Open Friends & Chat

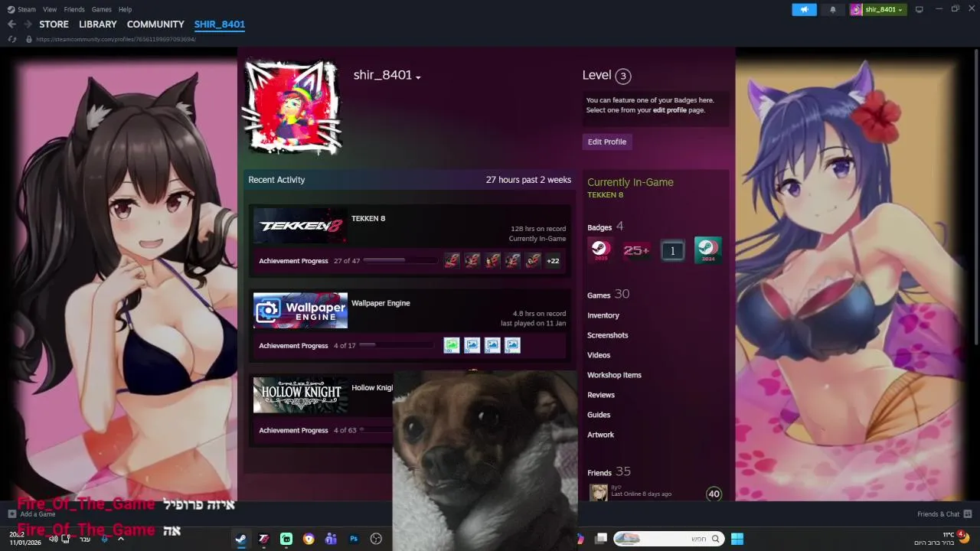pos(944,514)
